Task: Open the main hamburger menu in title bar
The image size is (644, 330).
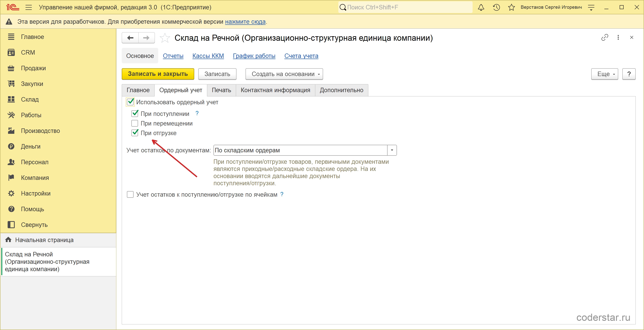Action: (x=28, y=7)
